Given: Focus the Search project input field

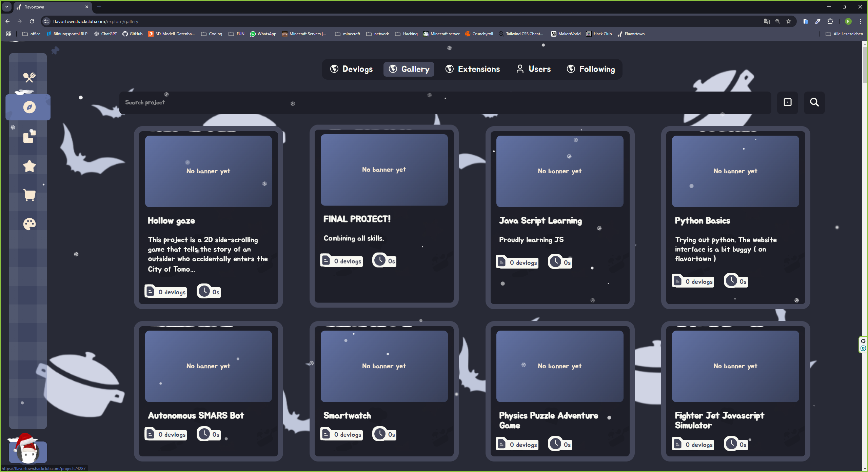Looking at the screenshot, I should (444, 102).
